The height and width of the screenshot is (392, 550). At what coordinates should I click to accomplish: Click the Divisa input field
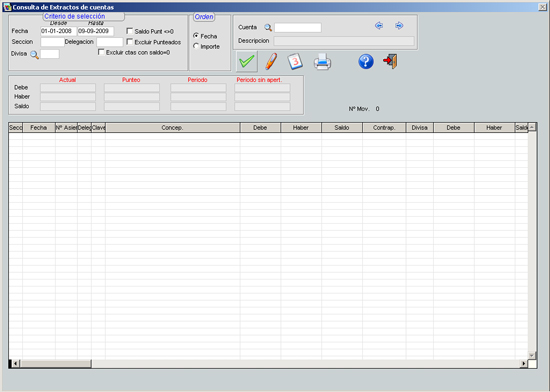pos(50,54)
